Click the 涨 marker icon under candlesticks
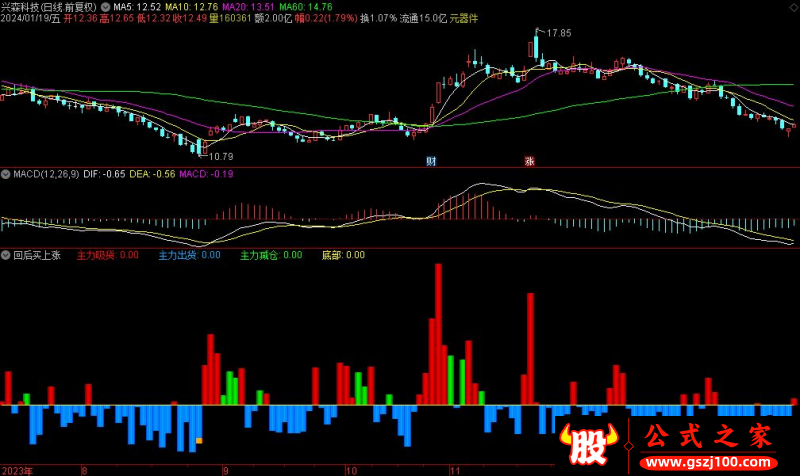This screenshot has height=476, width=800. 530,162
